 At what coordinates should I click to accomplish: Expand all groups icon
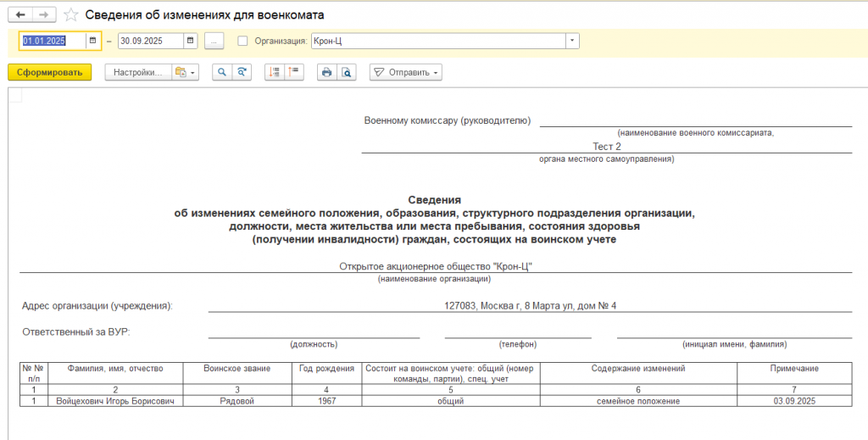tap(275, 73)
